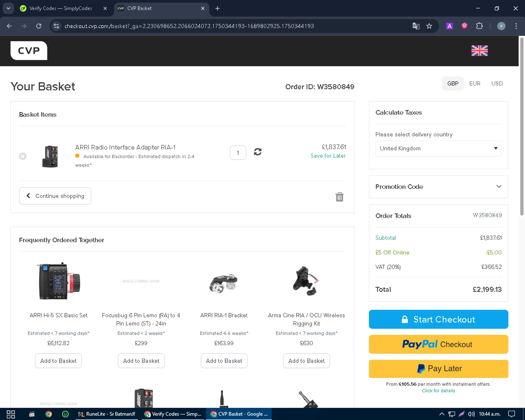The height and width of the screenshot is (420, 525).
Task: Open the purple A extension icon
Action: tap(450, 26)
